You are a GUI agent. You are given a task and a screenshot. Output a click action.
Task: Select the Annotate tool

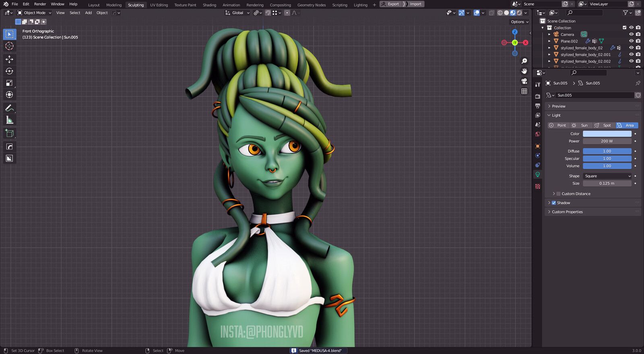pyautogui.click(x=10, y=108)
